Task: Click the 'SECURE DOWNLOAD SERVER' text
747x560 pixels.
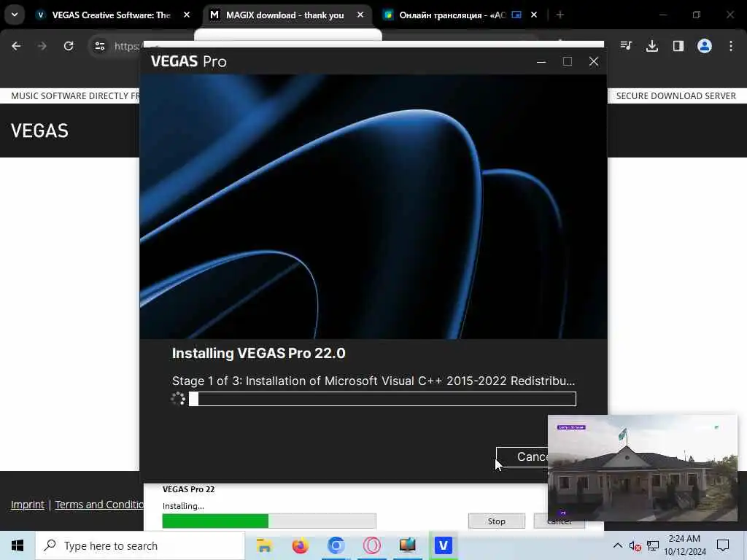Action: tap(676, 96)
